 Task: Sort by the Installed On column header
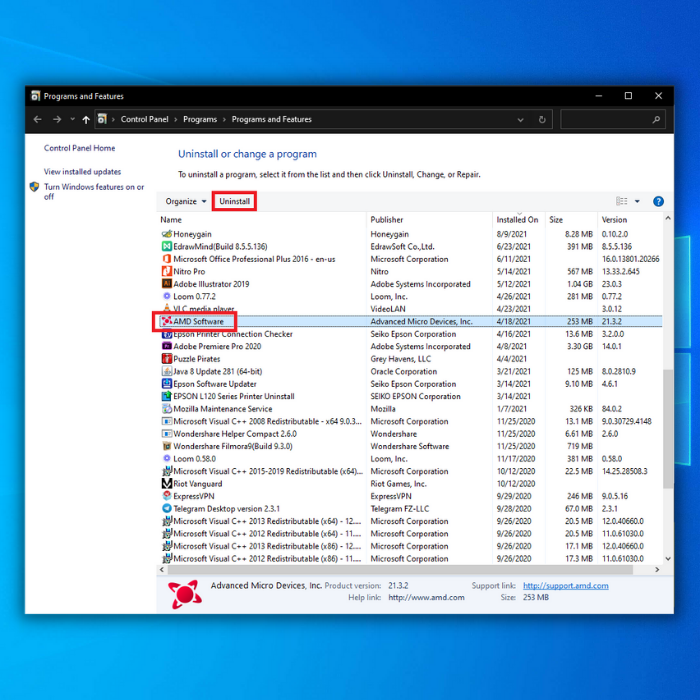(x=519, y=220)
